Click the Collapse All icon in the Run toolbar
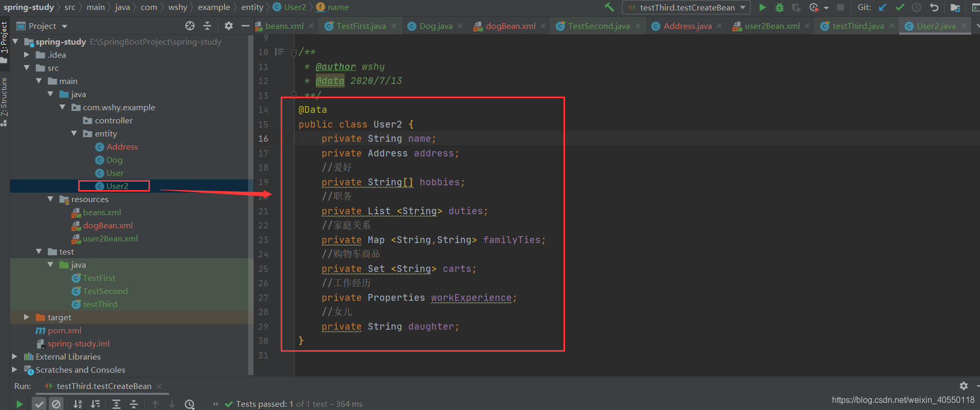Screen dimensions: 980x410 pos(134,404)
